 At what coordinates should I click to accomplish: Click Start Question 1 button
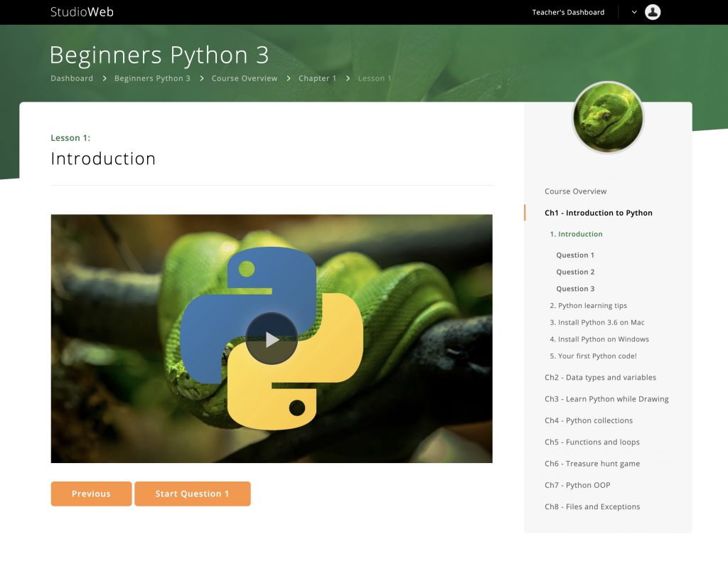[x=192, y=494]
